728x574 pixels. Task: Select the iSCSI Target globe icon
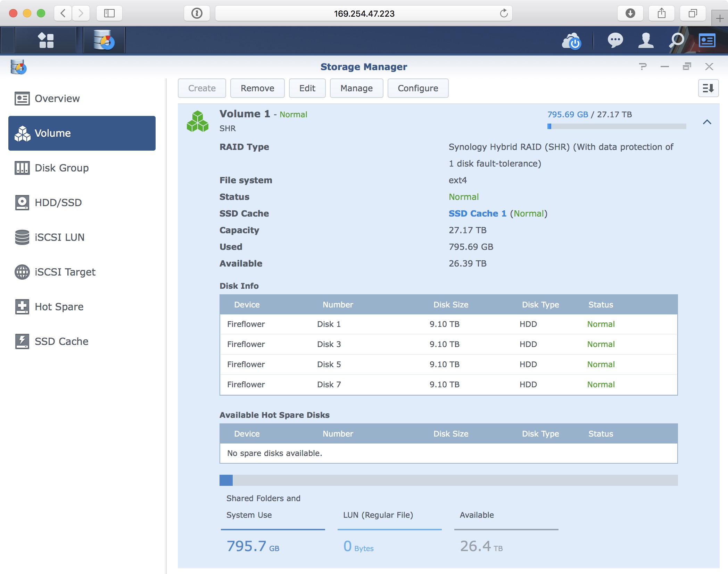(x=22, y=272)
